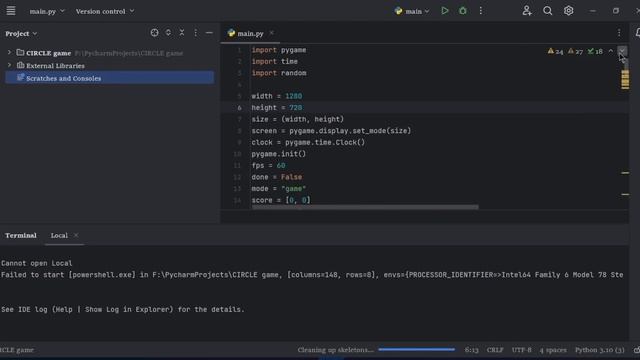Open the Terminal tool window tab
640x360 pixels.
[21, 236]
